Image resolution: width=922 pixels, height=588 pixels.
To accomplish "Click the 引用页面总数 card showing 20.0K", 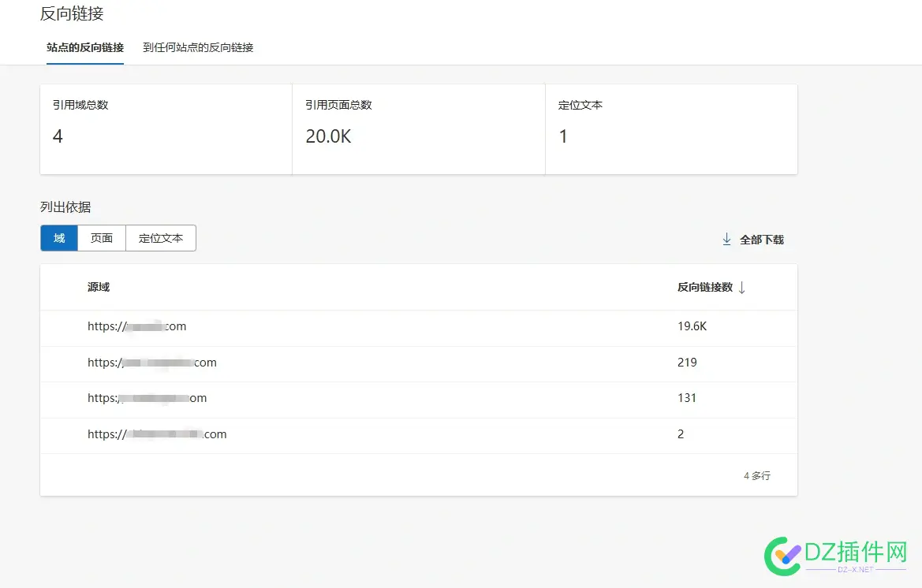I will click(418, 129).
